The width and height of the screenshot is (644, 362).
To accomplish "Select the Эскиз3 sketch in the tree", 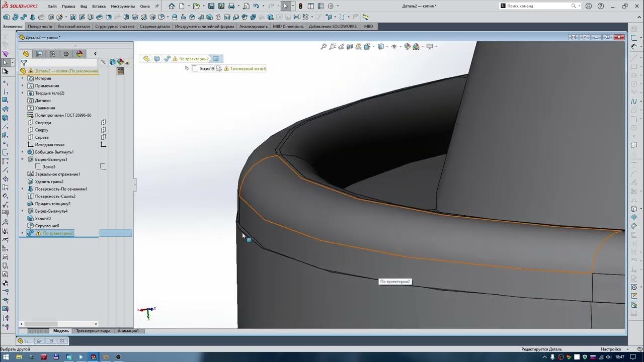I will [49, 167].
